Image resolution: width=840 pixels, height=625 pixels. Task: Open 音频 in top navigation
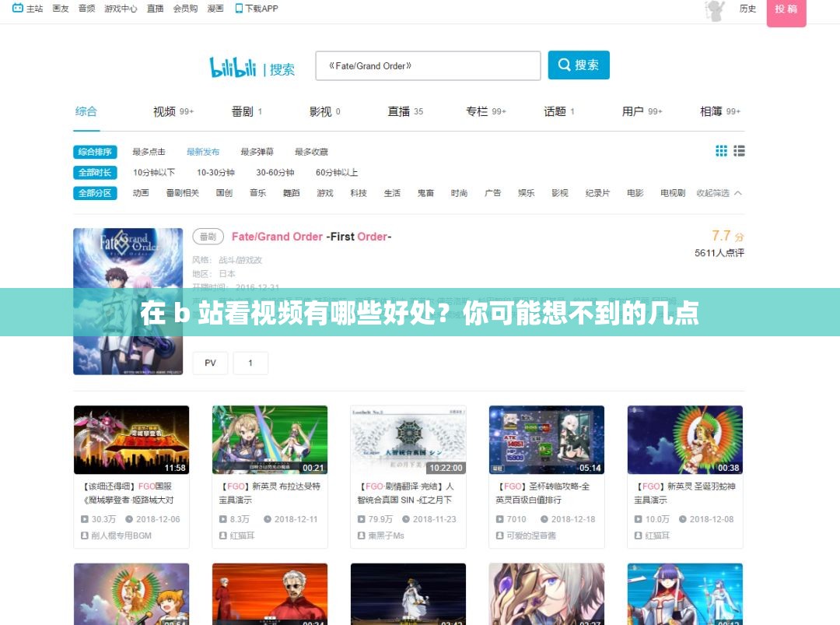(87, 9)
